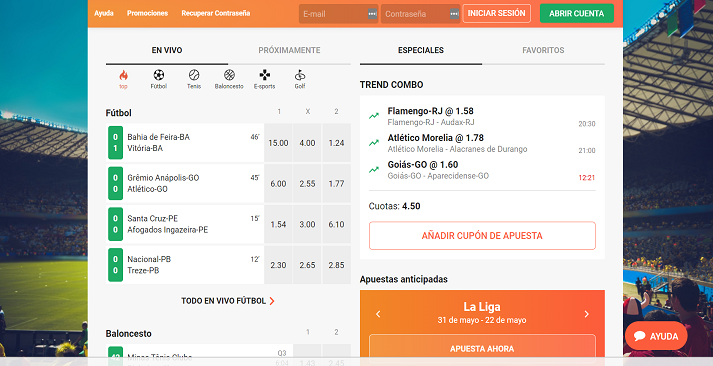The image size is (713, 366).
Task: Choose the Tenis sport icon
Action: point(194,75)
